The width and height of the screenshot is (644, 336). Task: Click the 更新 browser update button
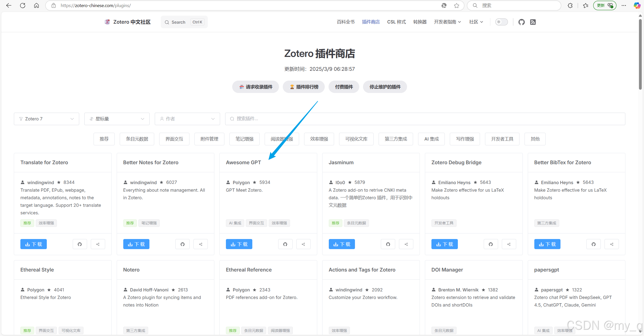point(605,6)
